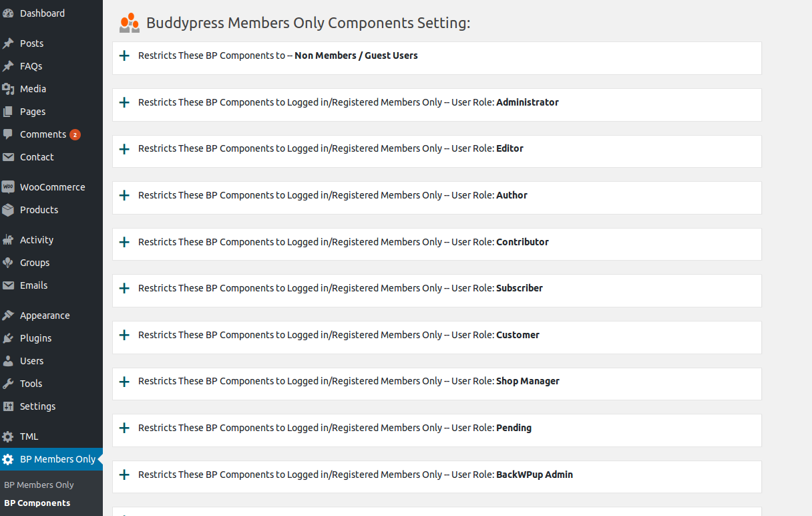Click the Plugins plug icon
The height and width of the screenshot is (516, 812).
point(8,338)
